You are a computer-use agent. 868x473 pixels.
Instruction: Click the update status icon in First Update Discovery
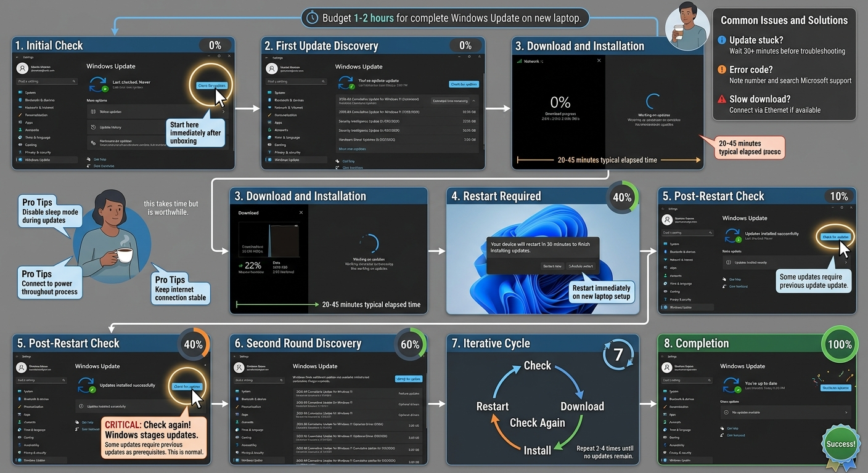point(346,83)
